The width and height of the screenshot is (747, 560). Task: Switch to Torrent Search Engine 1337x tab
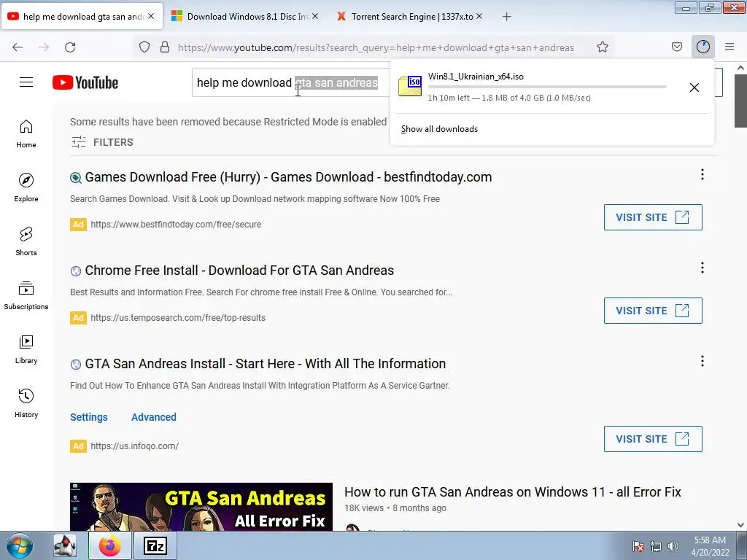409,17
